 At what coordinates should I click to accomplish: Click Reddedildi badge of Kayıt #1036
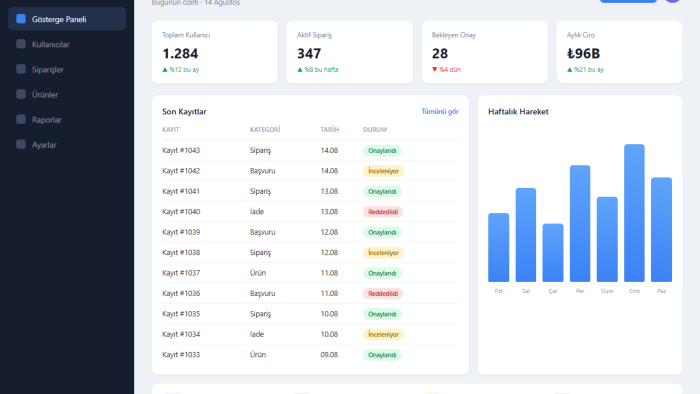click(x=383, y=294)
